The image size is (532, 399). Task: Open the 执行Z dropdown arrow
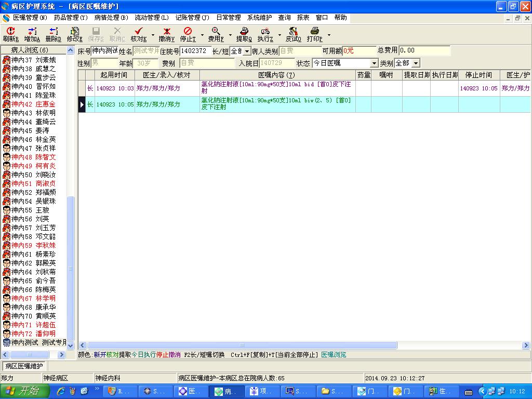pos(280,35)
